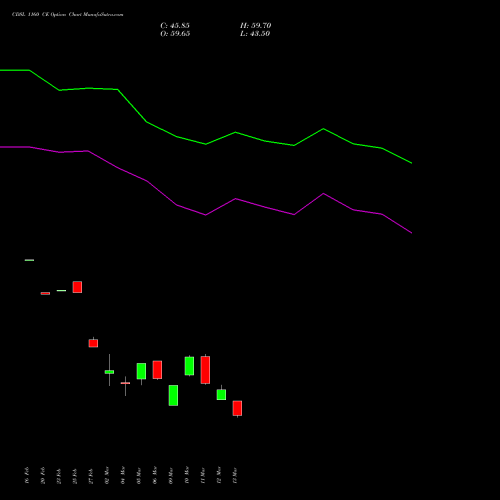Click the "05 Mar" date axis label
500x500 pixels.
pos(139,475)
